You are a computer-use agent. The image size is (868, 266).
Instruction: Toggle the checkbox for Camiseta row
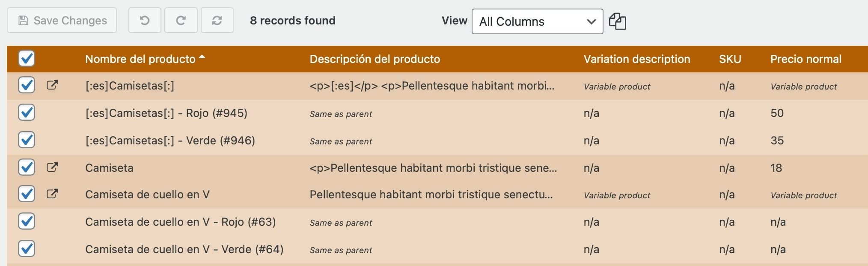[27, 167]
